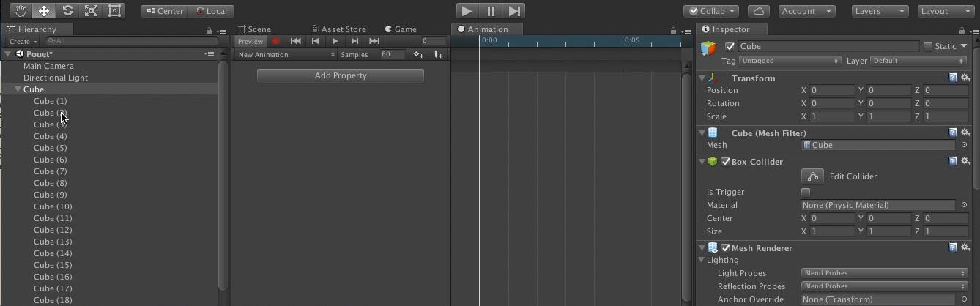
Task: Disable the Box Collider component
Action: pyautogui.click(x=725, y=162)
